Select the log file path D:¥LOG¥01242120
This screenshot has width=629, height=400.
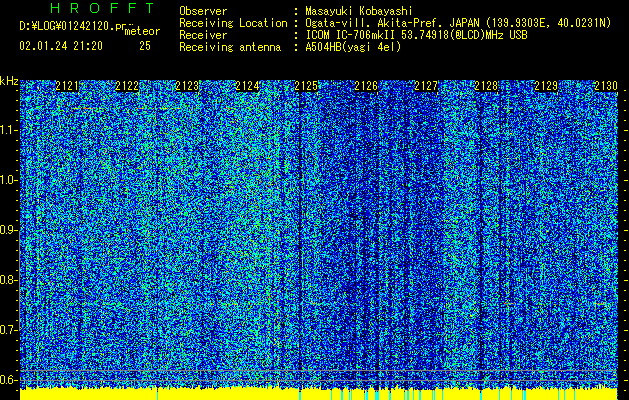point(67,26)
